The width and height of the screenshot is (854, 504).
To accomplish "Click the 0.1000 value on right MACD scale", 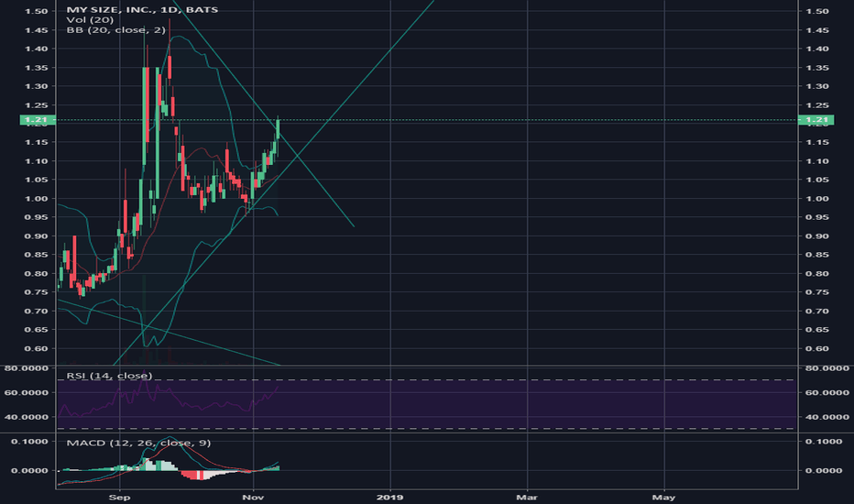I will (x=824, y=442).
